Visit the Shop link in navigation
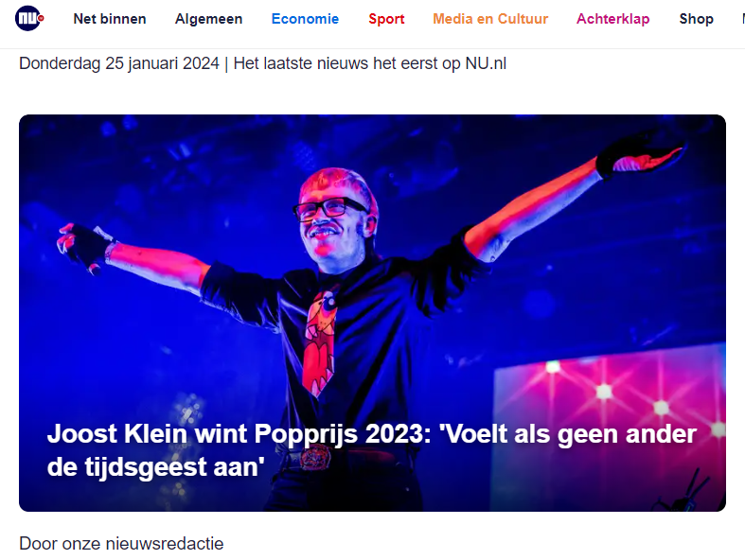This screenshot has width=745, height=560. tap(696, 19)
